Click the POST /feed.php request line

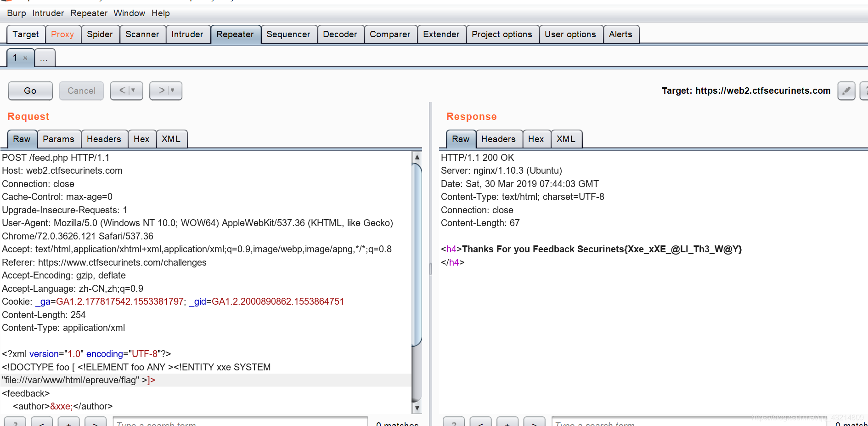(x=56, y=158)
